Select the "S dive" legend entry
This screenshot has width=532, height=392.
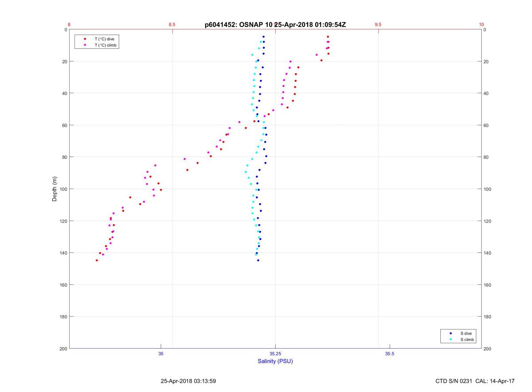pos(466,333)
